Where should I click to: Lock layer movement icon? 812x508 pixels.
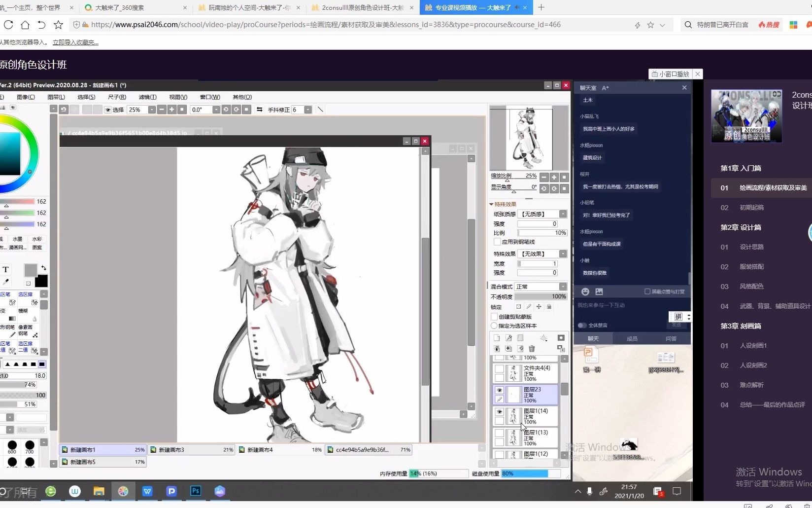coord(539,307)
